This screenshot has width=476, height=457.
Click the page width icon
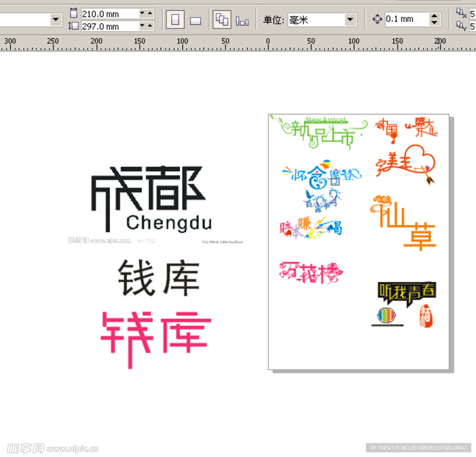point(73,13)
